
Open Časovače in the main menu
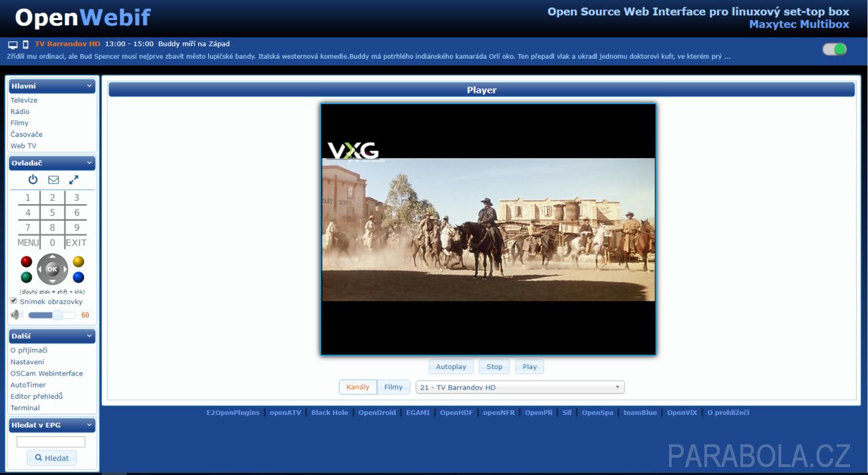click(27, 134)
